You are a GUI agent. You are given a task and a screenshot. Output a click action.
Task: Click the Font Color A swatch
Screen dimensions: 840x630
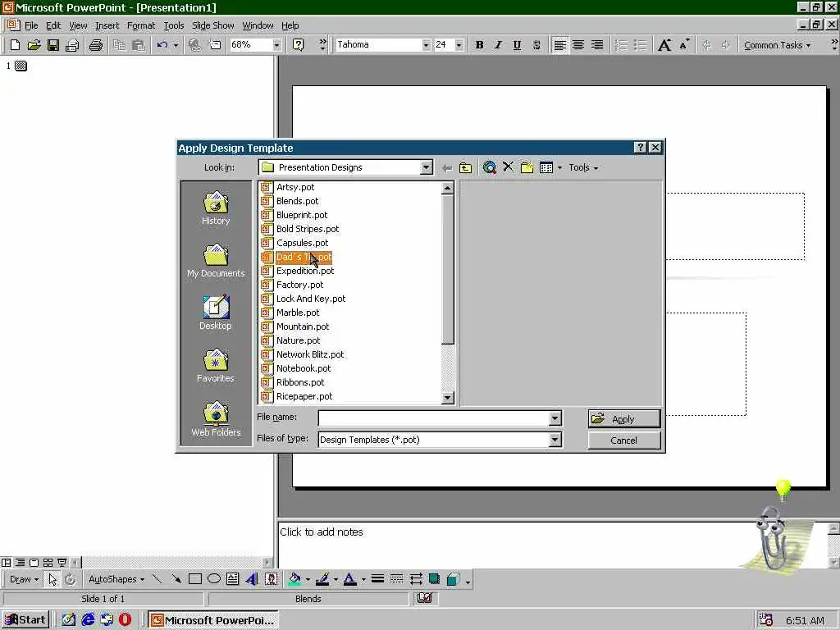pos(349,579)
